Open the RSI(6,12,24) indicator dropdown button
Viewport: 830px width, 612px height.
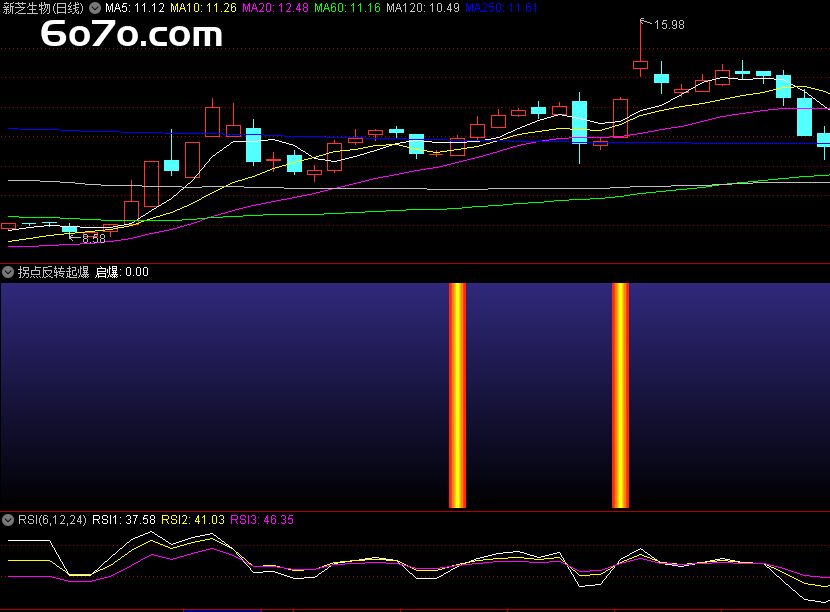point(8,520)
